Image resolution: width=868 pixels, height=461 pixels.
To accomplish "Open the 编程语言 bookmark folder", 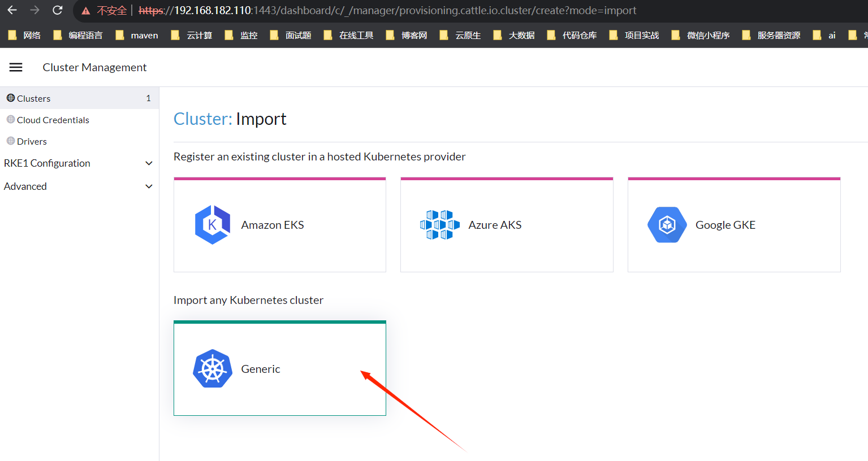I will (77, 35).
